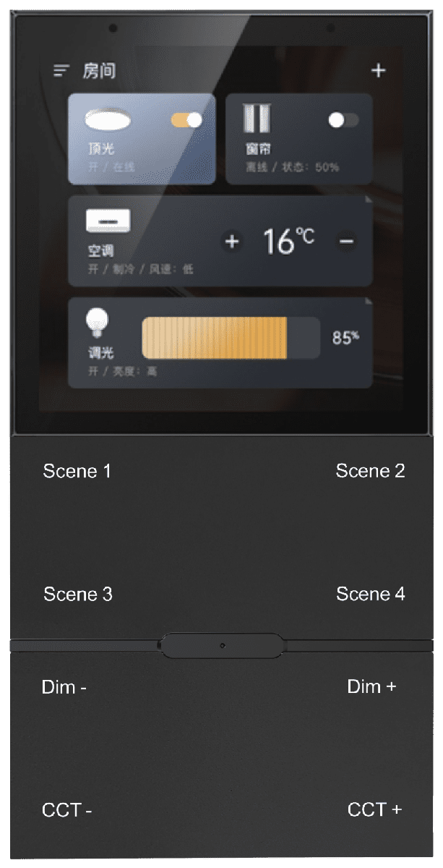Decrease AC temperature with minus button

[347, 241]
